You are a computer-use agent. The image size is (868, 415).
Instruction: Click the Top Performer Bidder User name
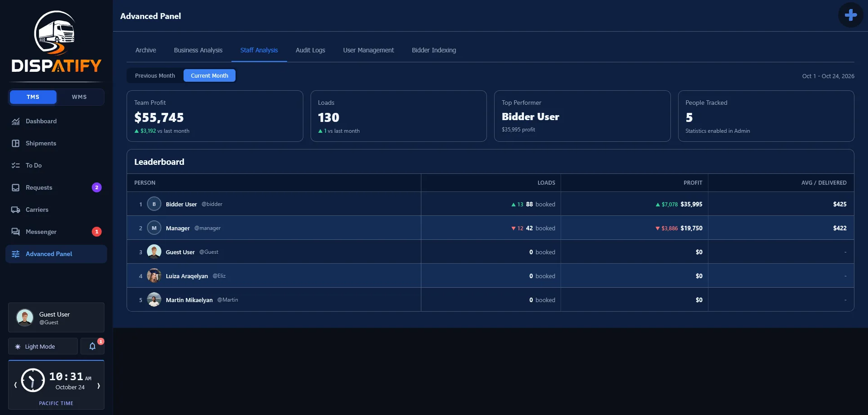pyautogui.click(x=530, y=117)
